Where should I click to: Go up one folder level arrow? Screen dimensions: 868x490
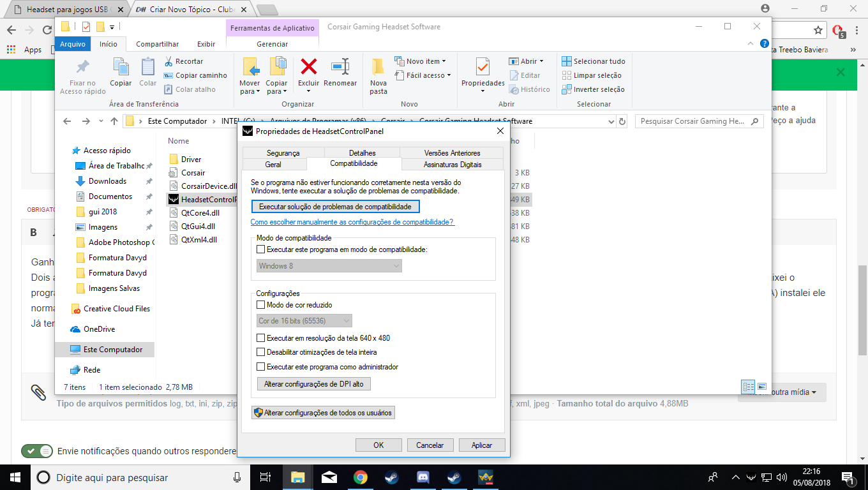pyautogui.click(x=114, y=121)
